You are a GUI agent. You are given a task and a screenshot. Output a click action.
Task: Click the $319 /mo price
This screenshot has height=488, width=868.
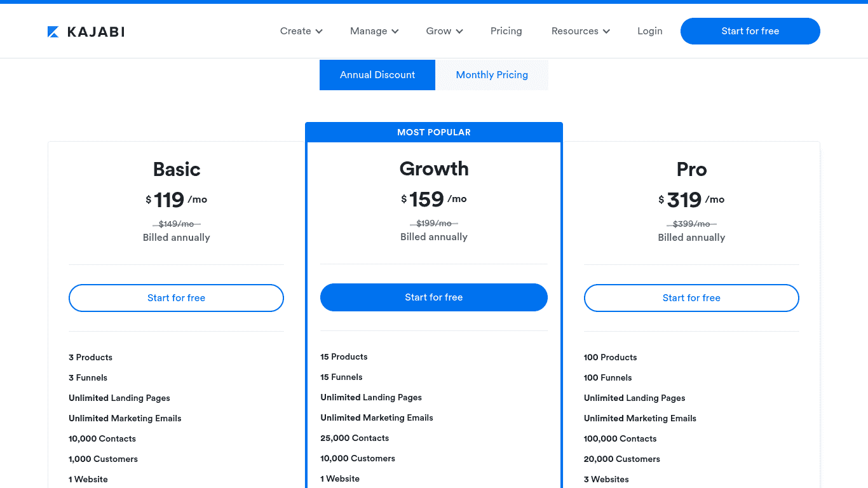691,200
